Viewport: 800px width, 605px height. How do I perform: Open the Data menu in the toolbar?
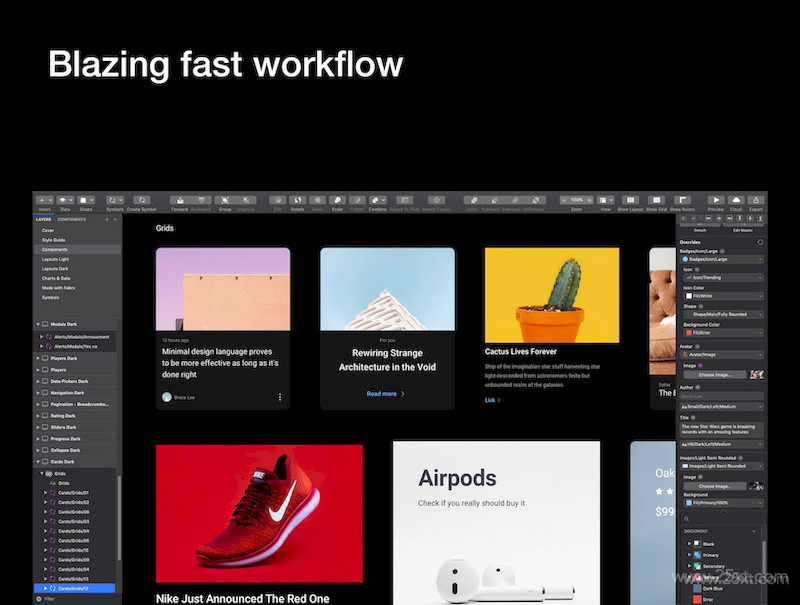[65, 200]
